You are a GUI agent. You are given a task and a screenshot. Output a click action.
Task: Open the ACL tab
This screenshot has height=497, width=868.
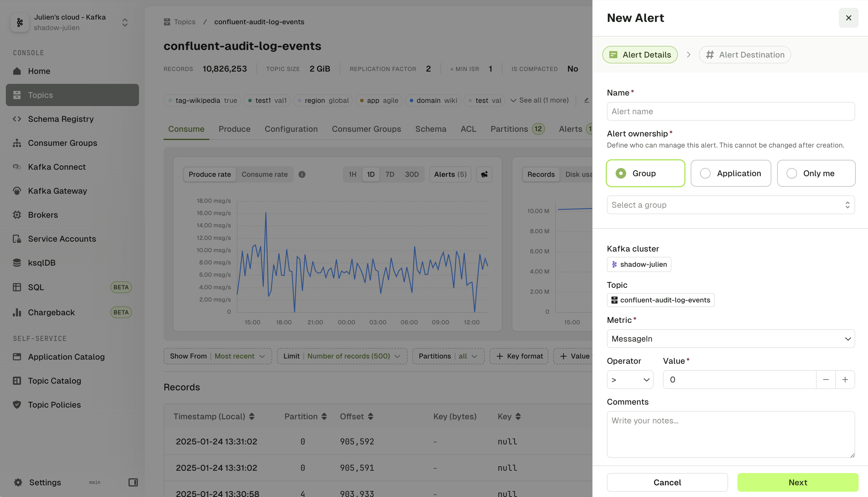(x=468, y=129)
